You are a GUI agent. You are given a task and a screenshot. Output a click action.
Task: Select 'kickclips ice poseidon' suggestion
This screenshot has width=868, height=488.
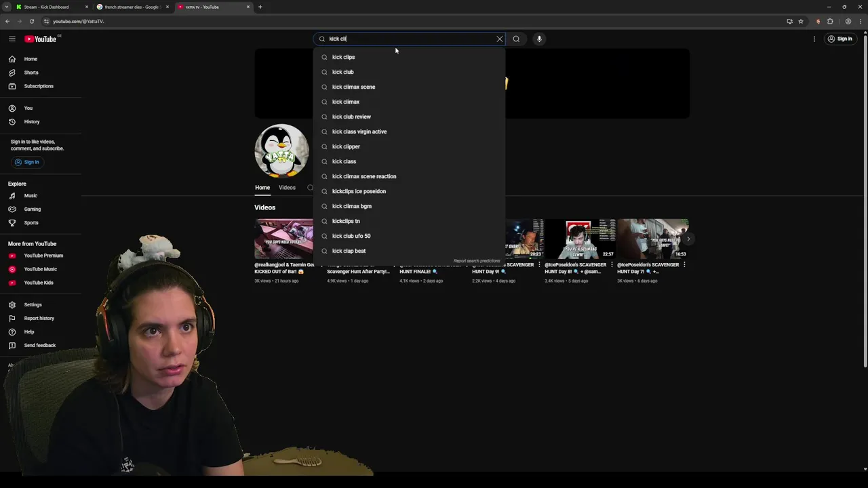(409, 191)
